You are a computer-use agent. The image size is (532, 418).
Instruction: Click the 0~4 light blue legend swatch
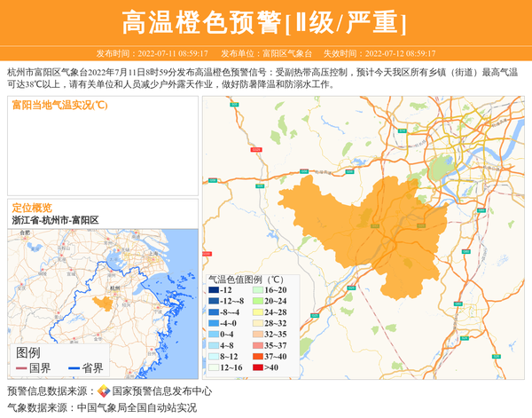tap(214, 335)
